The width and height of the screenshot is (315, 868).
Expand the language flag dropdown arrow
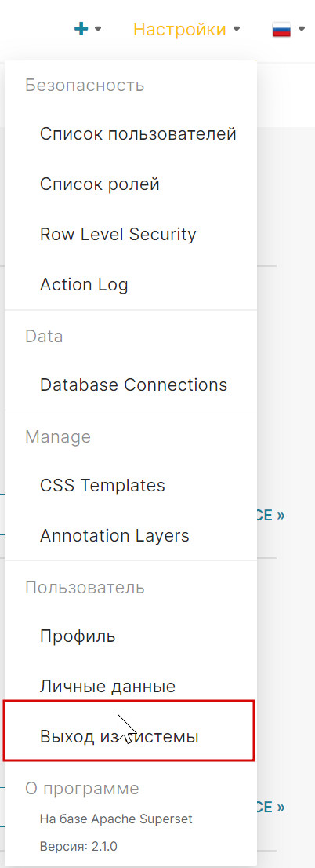[x=302, y=29]
